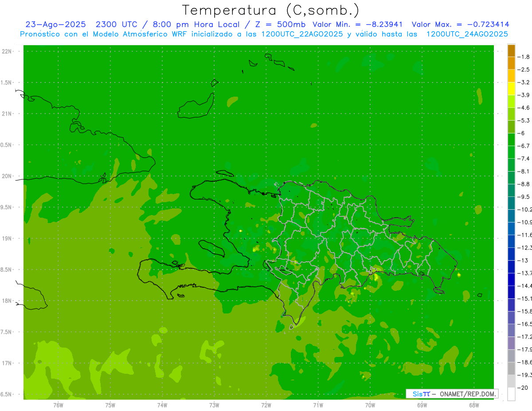The height and width of the screenshot is (411, 532).
Task: Click the '71W' longitude label
Action: [x=318, y=405]
